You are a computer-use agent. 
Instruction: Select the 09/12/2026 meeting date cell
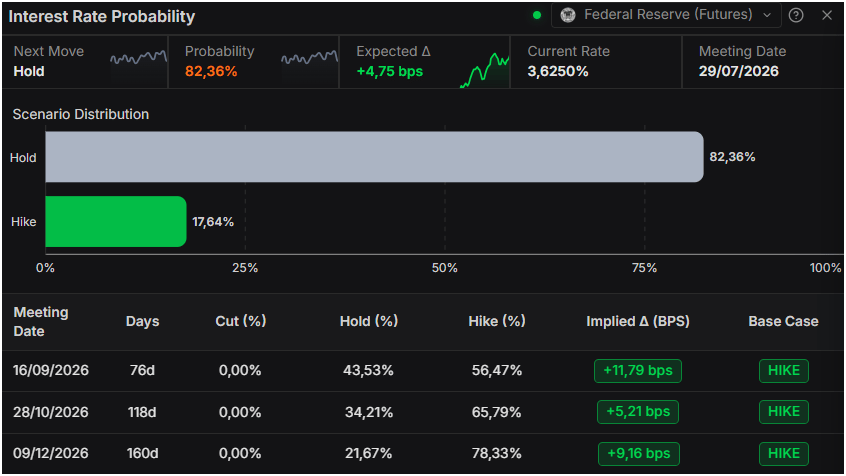click(51, 453)
